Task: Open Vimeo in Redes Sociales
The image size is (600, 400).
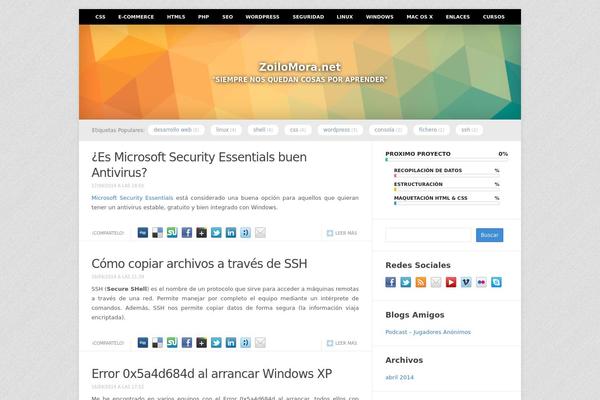Action: (x=466, y=282)
